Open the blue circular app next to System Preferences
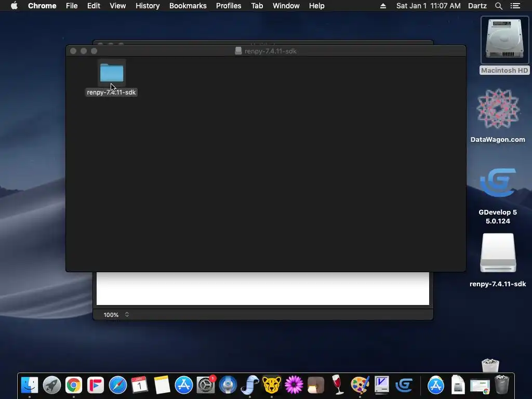The height and width of the screenshot is (399, 532). coord(228,385)
